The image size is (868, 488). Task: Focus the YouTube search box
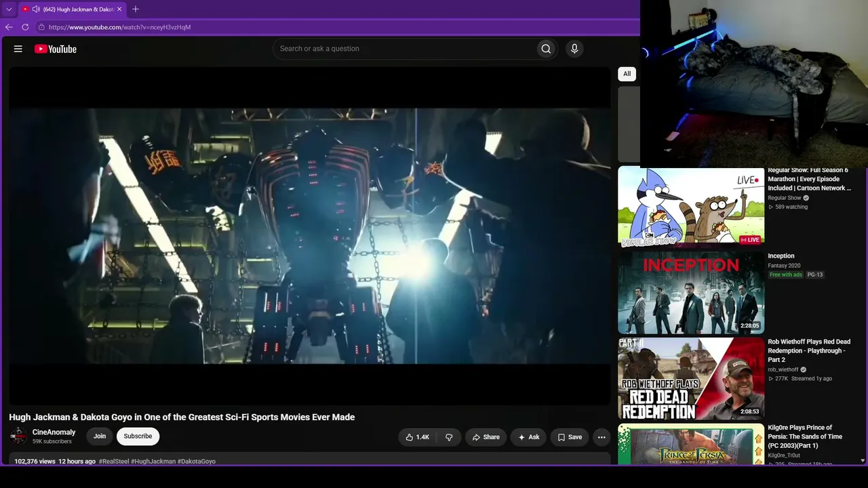click(x=404, y=49)
